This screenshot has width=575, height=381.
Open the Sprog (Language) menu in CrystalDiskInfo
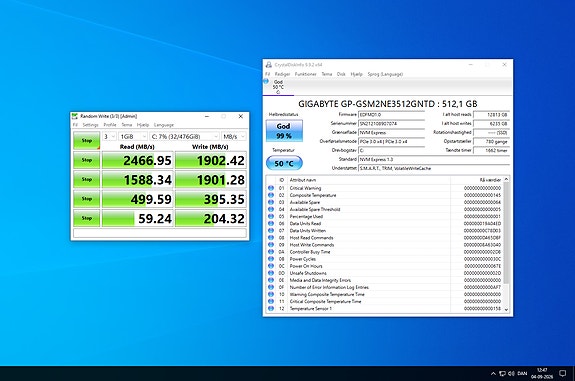pyautogui.click(x=385, y=74)
